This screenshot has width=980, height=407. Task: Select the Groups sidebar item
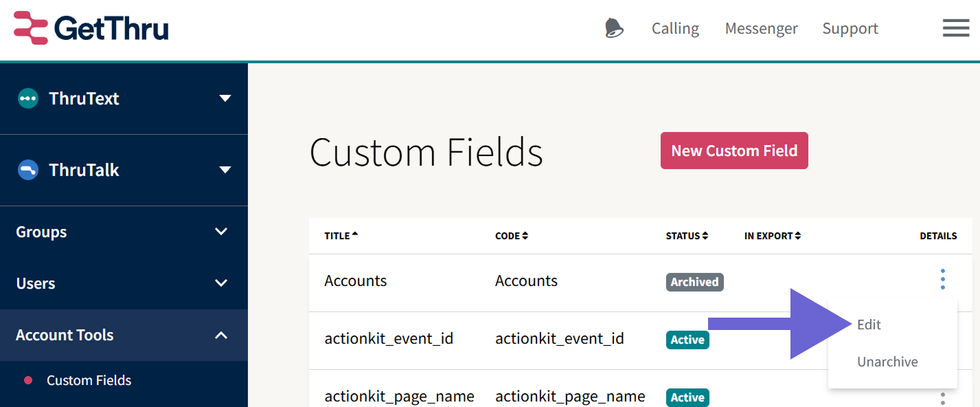[x=124, y=232]
